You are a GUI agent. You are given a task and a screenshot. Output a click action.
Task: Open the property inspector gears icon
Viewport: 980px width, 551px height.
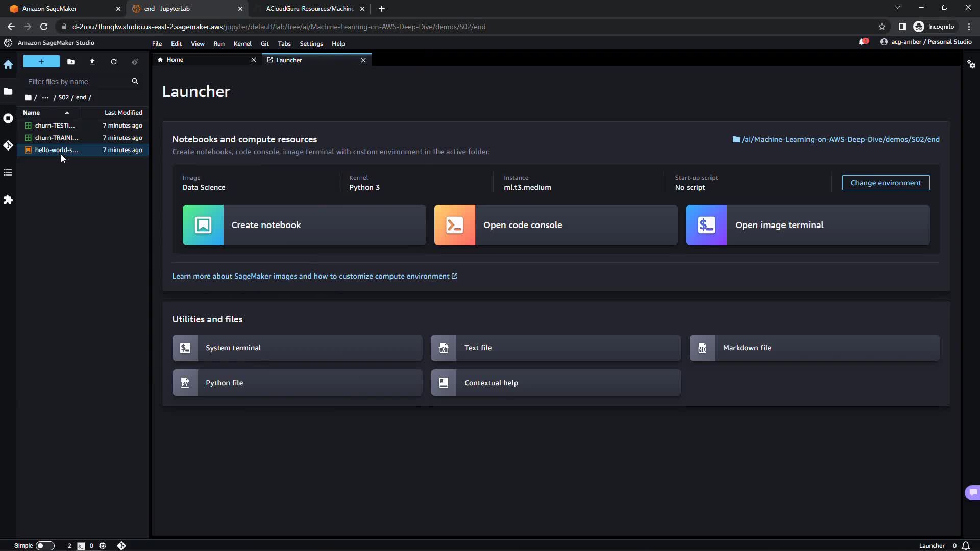coord(971,64)
